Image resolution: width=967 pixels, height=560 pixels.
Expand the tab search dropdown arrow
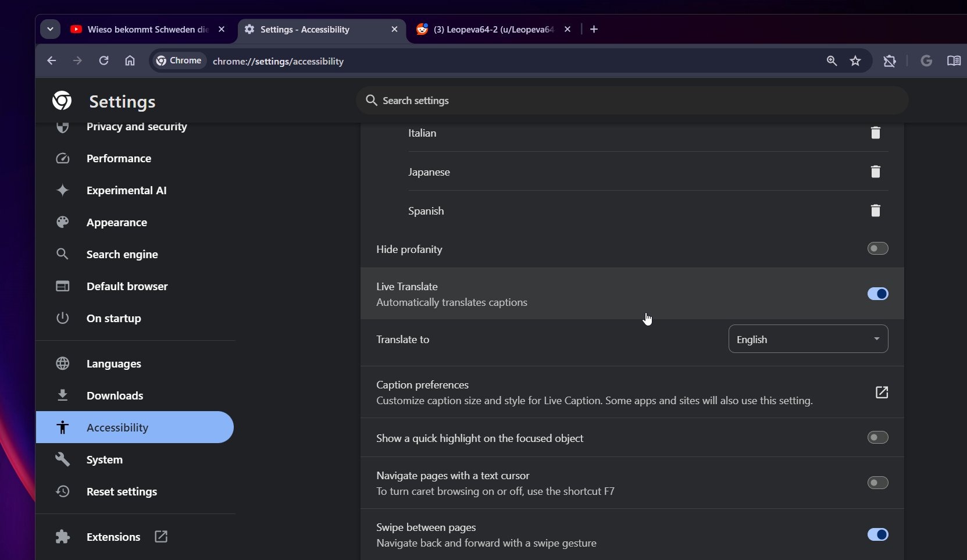pos(51,29)
